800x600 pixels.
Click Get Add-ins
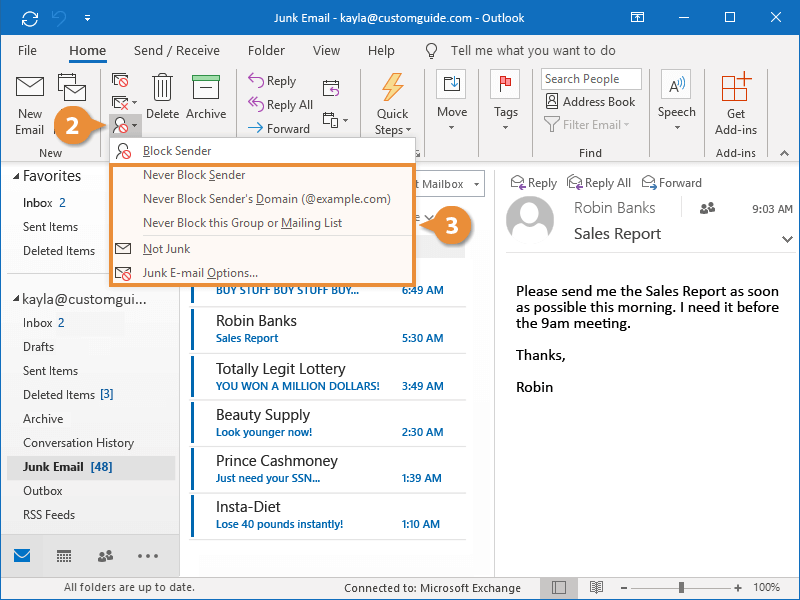pos(736,105)
